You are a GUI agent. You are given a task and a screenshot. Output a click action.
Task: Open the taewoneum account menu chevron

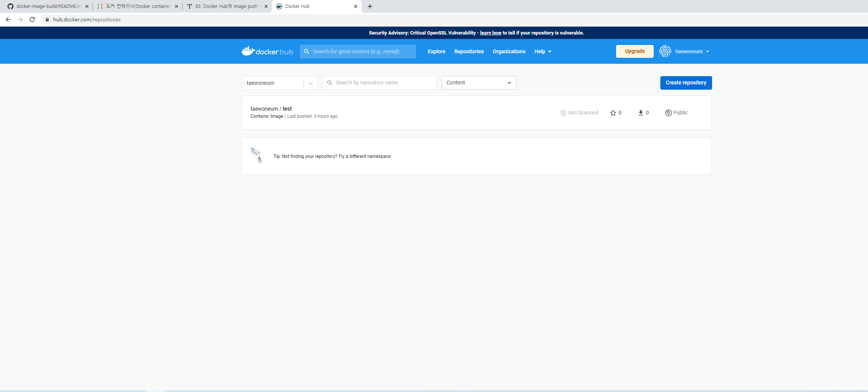(708, 51)
